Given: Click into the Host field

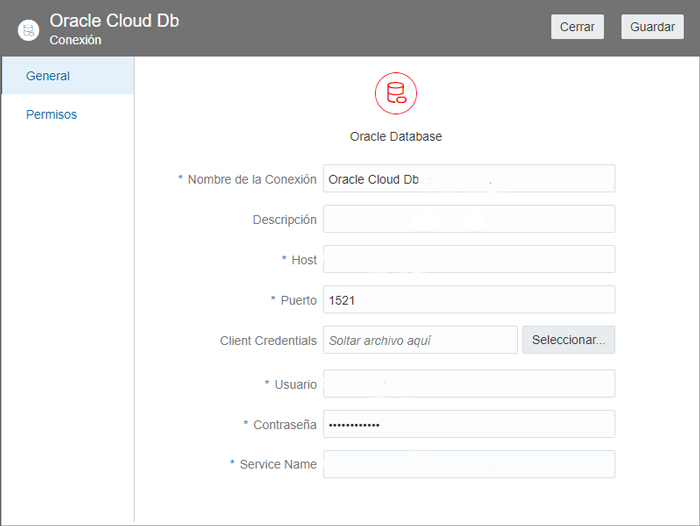Looking at the screenshot, I should click(469, 259).
